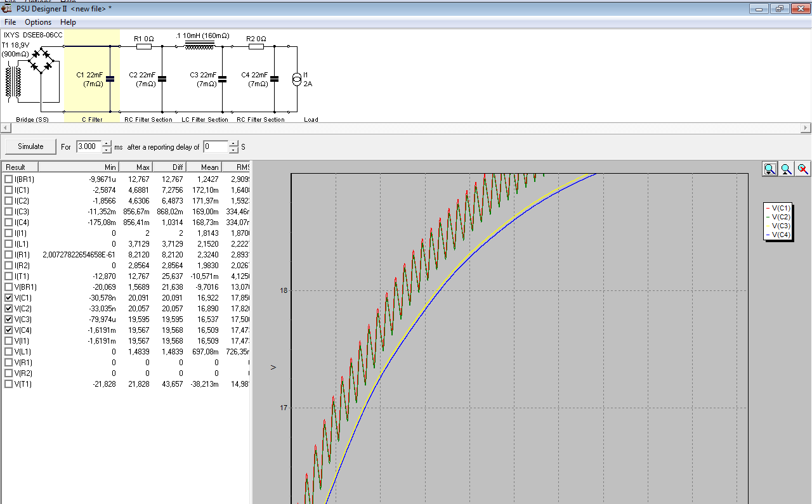Click the V(R1) row name
The width and height of the screenshot is (812, 504).
point(24,363)
